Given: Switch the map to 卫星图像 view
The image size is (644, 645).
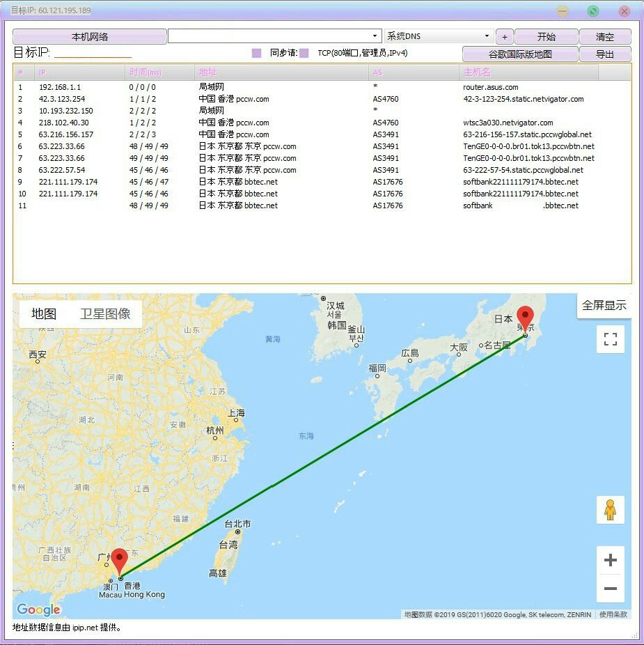Looking at the screenshot, I should 105,314.
